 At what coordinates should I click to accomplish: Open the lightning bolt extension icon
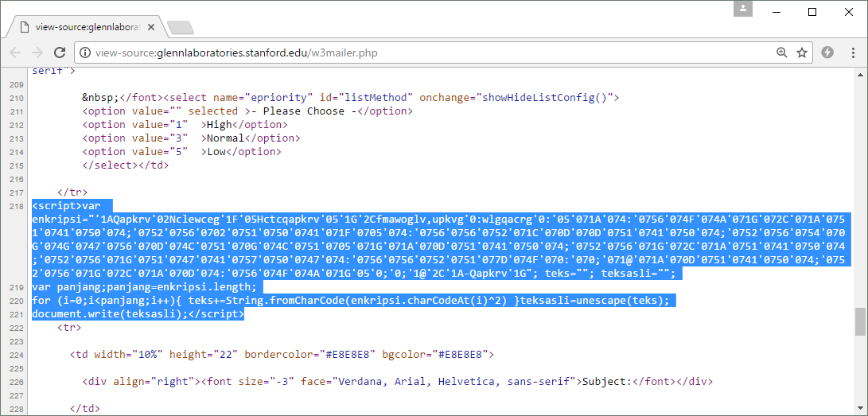coord(827,52)
